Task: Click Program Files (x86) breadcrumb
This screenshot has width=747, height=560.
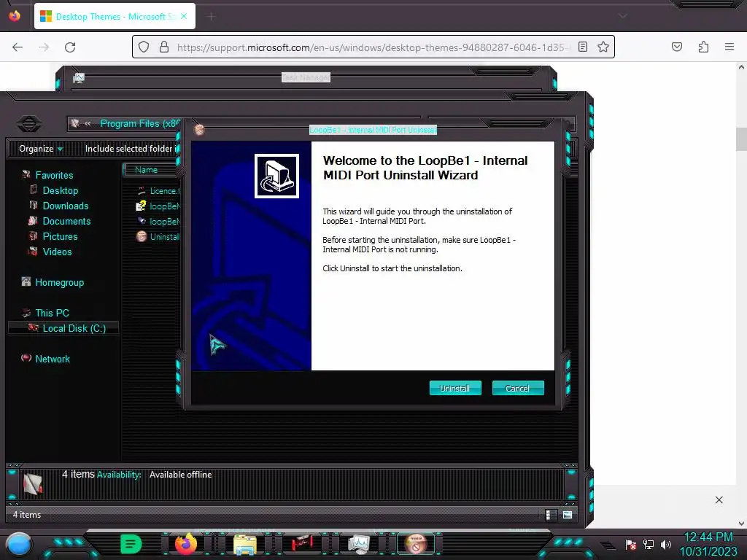Action: [x=140, y=124]
